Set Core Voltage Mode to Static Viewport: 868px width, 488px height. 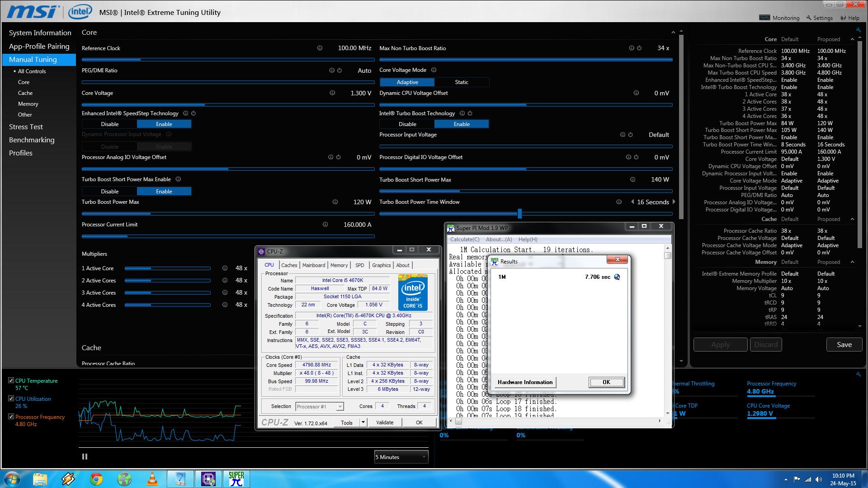[x=461, y=82]
